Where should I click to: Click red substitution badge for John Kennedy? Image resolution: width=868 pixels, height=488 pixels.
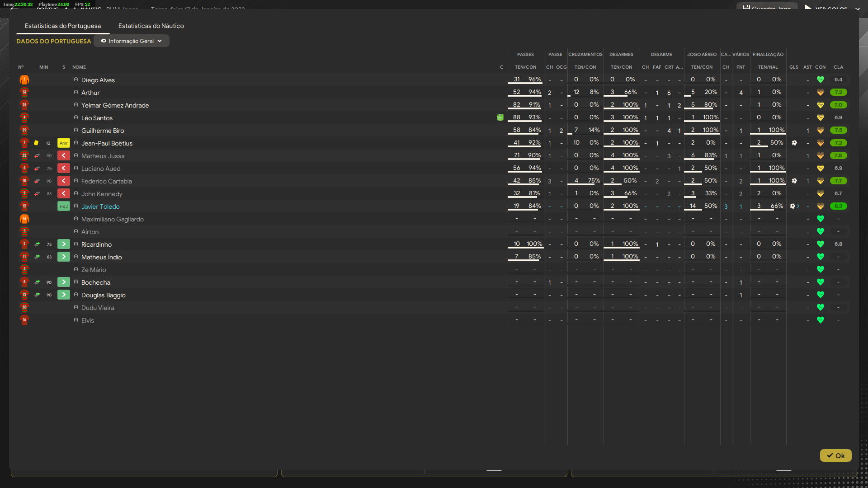pyautogui.click(x=64, y=194)
